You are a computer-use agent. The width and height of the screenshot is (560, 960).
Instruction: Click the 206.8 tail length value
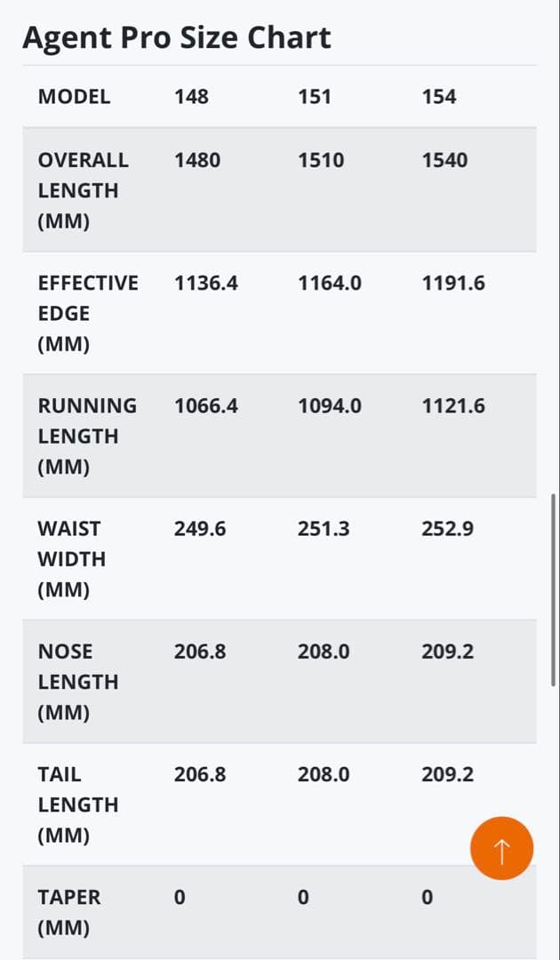[x=200, y=774]
